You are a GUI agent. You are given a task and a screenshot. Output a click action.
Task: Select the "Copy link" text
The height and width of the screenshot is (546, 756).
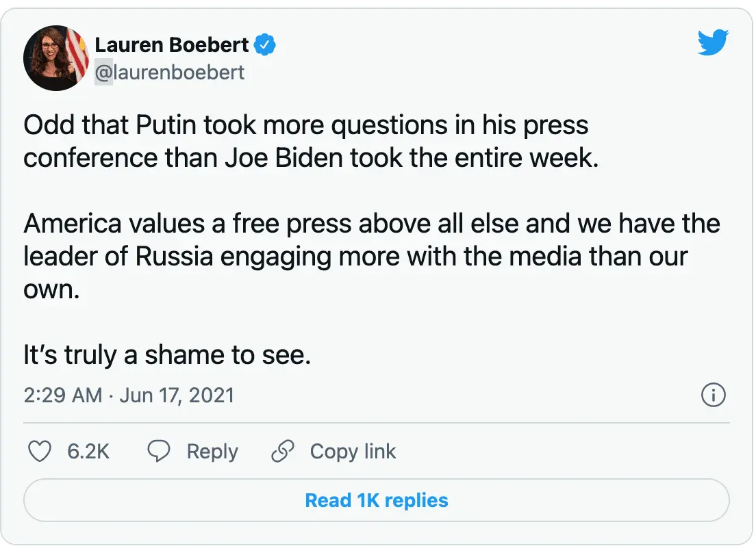353,452
